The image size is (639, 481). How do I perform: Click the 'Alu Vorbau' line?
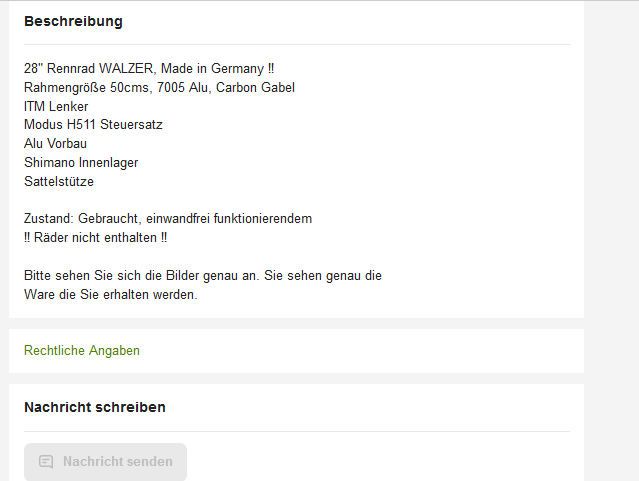[55, 144]
